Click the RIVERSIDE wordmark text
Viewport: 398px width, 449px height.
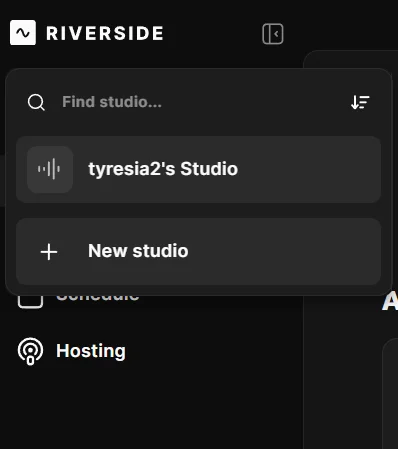pos(105,33)
